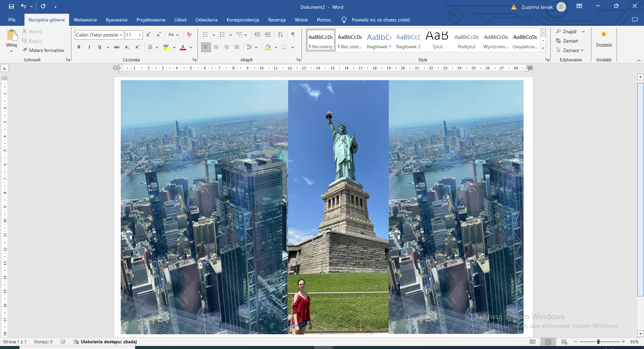644x349 pixels.
Task: Toggle show paragraph marks
Action: pyautogui.click(x=293, y=35)
